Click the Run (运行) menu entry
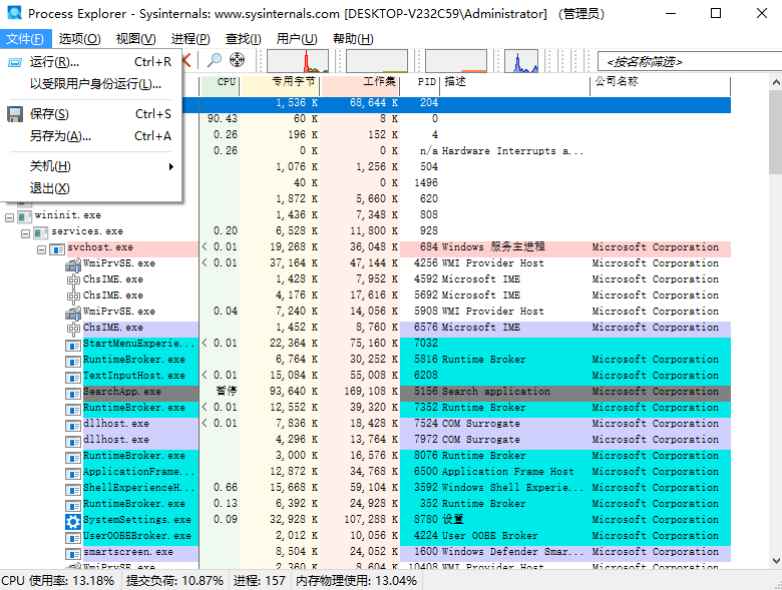Screen dimensions: 782x590 pos(91,62)
